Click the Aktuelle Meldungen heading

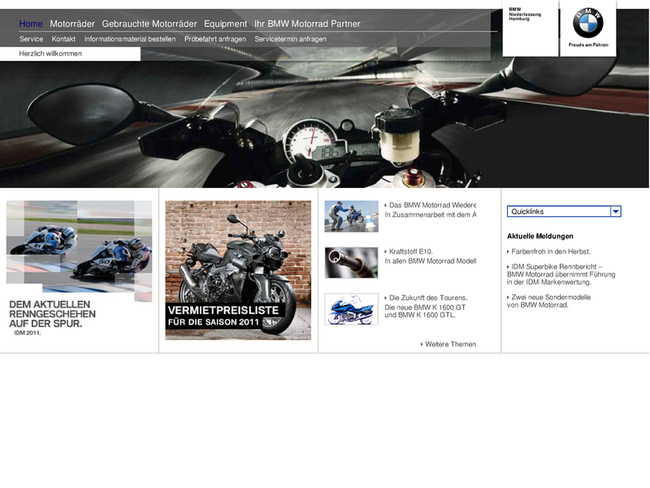tap(540, 236)
